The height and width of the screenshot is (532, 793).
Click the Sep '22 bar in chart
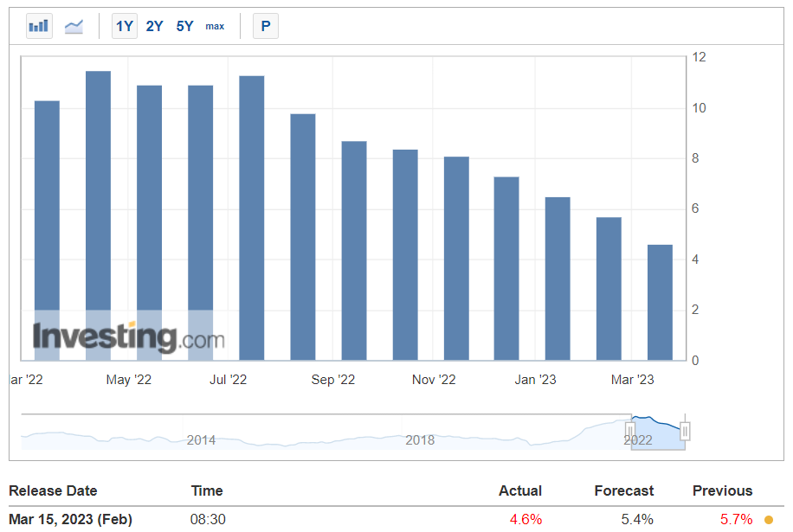coord(354,251)
